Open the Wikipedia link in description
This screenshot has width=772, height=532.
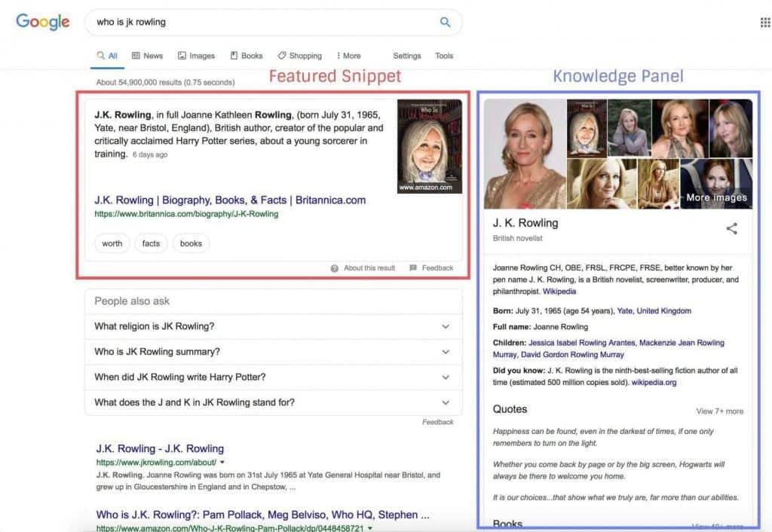point(559,292)
